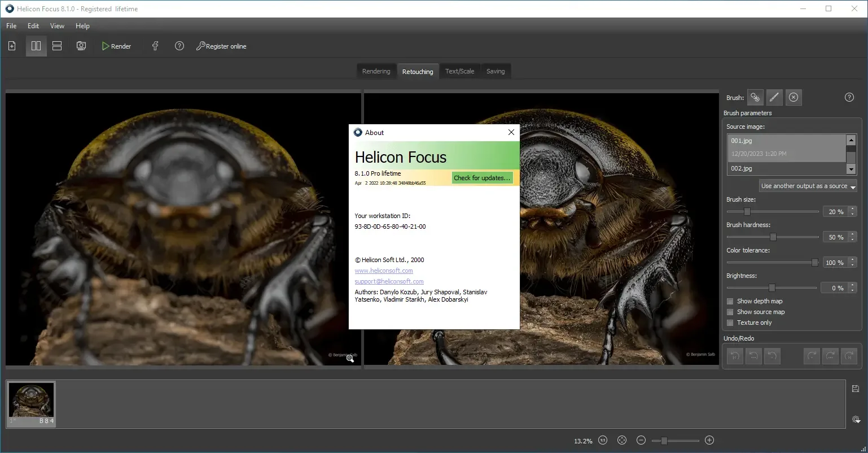Screen dimensions: 868x453
Task: Select the beetle output thumbnail
Action: click(32, 404)
